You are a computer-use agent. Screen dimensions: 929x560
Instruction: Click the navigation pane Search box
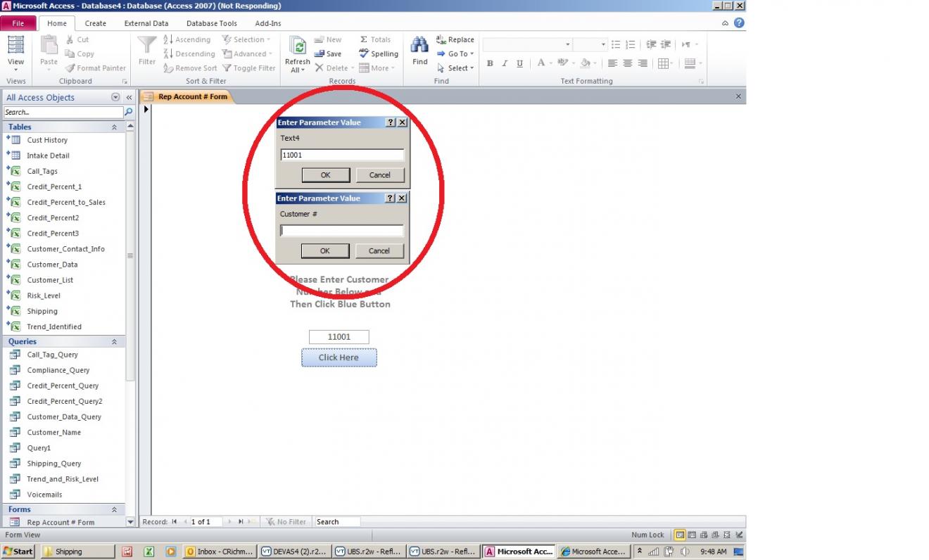63,112
